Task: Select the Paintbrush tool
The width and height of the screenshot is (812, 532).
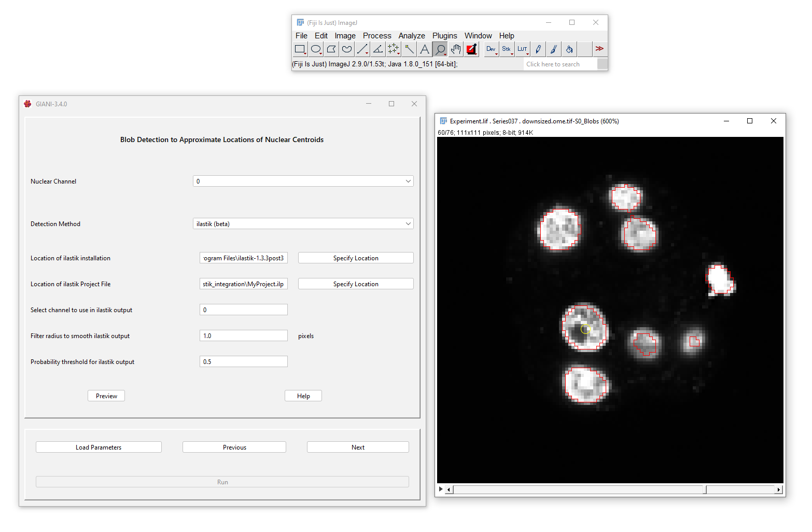Action: click(x=553, y=49)
